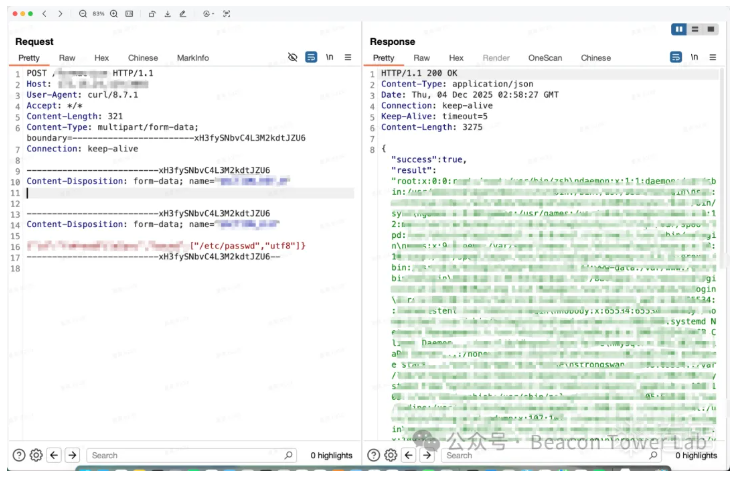This screenshot has width=736, height=478.
Task: Open the MarkInfo tab in the Request panel
Action: pos(193,58)
